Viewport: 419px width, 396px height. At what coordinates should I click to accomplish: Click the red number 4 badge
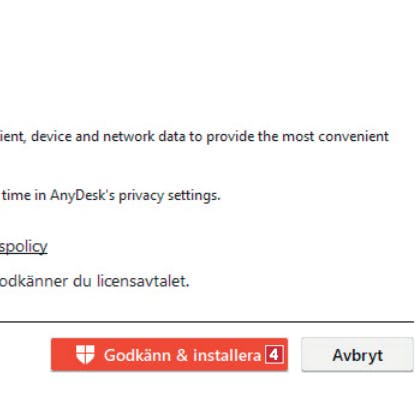point(274,355)
